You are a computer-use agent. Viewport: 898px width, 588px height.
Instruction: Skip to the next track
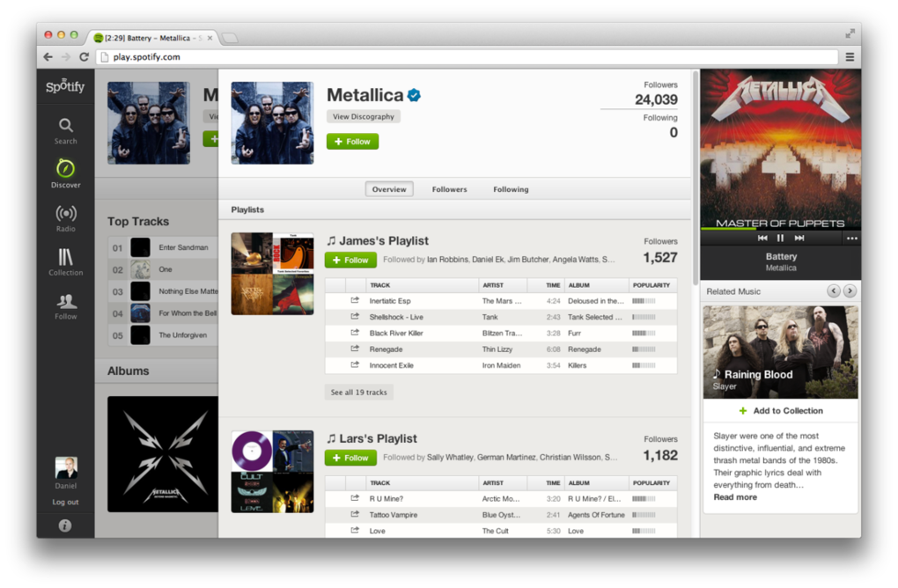pyautogui.click(x=799, y=239)
